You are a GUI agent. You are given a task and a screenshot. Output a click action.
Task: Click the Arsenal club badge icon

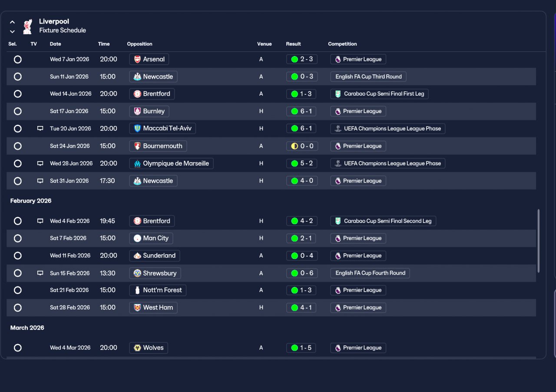coord(137,59)
